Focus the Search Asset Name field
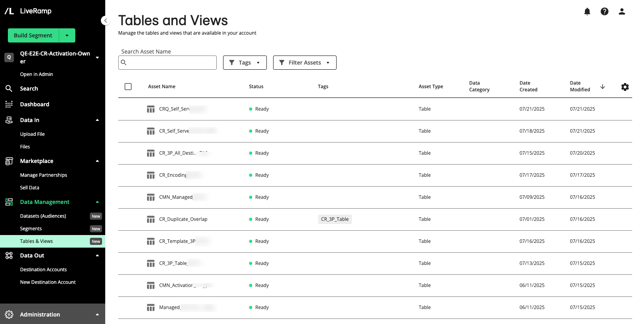 (x=168, y=63)
